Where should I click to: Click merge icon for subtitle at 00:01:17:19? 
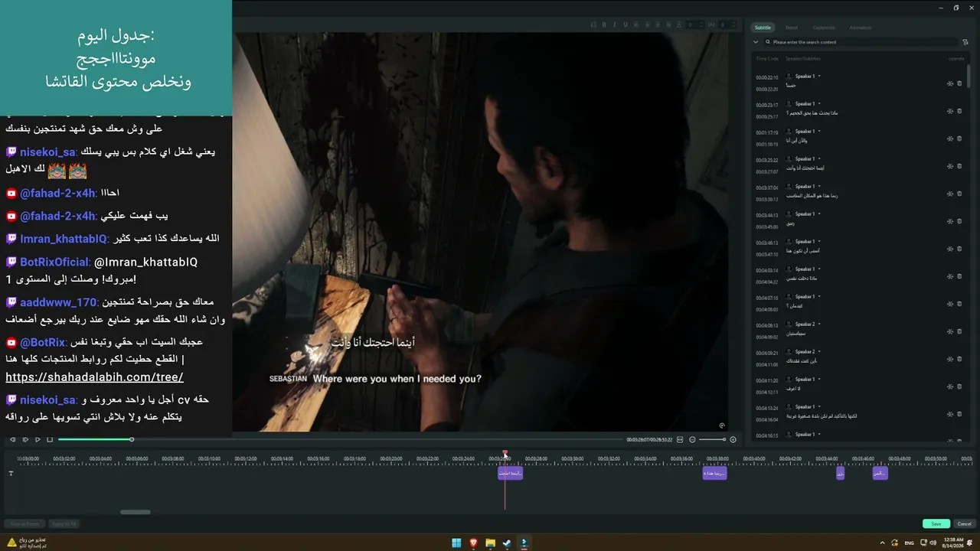[x=950, y=139]
